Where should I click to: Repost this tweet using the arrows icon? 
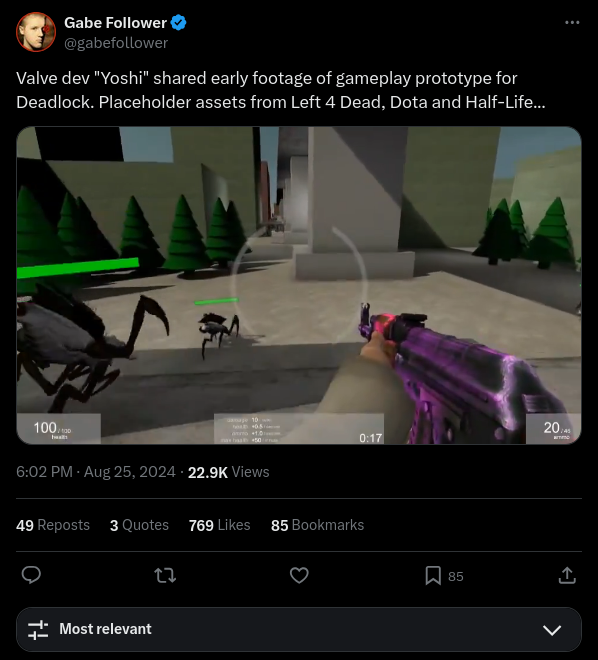coord(165,575)
